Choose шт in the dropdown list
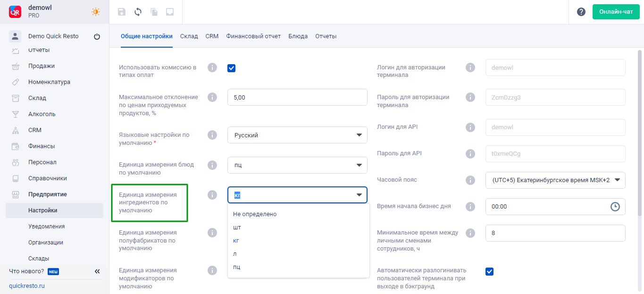 coord(298,227)
